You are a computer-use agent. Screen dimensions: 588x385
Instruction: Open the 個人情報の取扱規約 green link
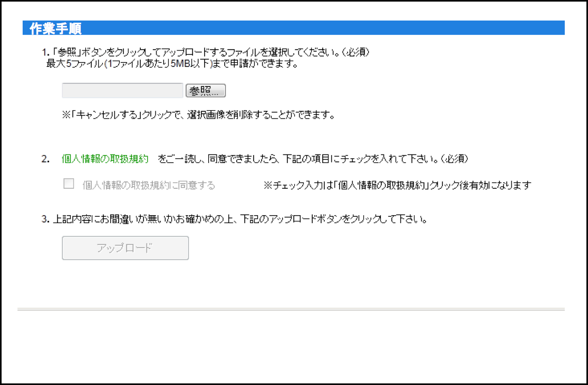[x=105, y=159]
